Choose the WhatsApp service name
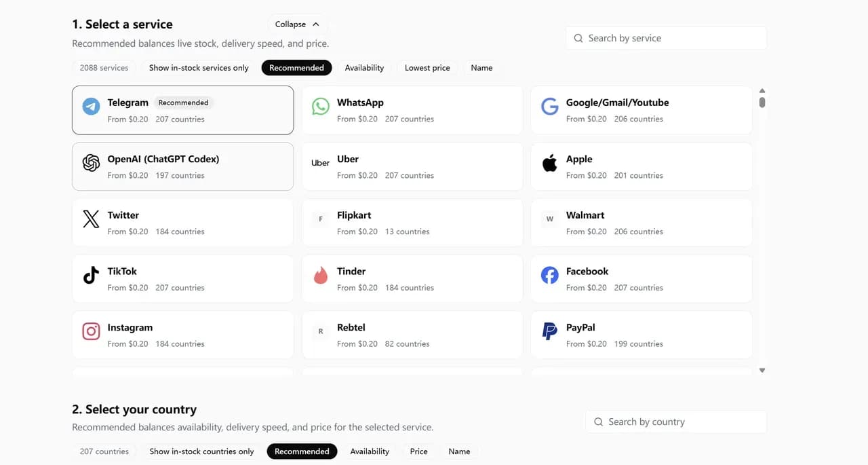Viewport: 868px width, 465px height. tap(360, 103)
